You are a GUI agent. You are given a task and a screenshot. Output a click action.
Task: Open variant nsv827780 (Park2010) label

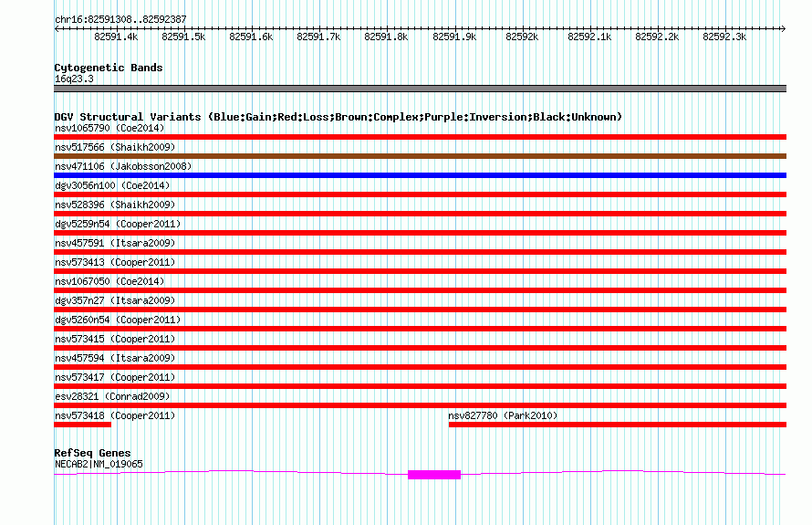[503, 415]
